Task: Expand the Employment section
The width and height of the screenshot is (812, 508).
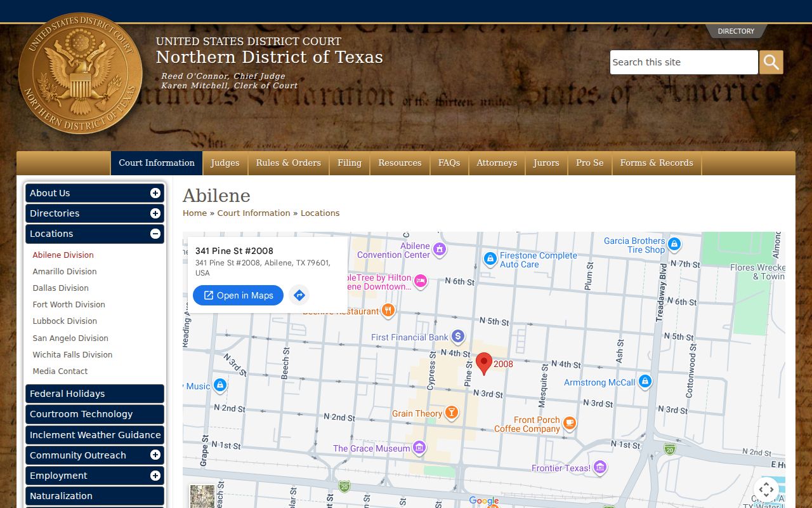Action: (x=155, y=476)
